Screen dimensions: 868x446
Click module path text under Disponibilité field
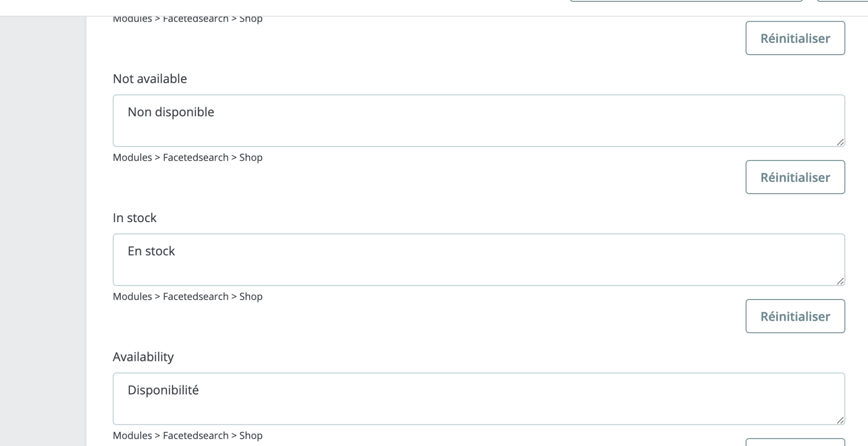point(187,435)
